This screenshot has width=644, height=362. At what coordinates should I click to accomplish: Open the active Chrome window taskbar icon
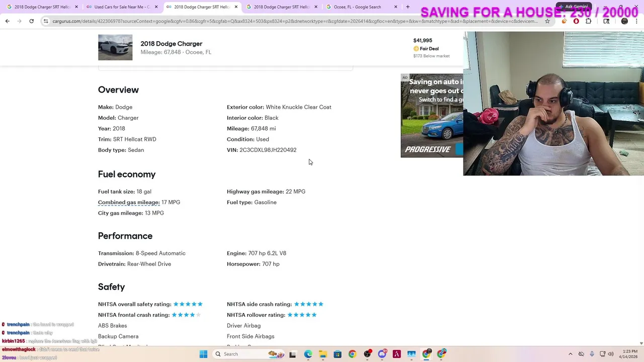pos(427,354)
